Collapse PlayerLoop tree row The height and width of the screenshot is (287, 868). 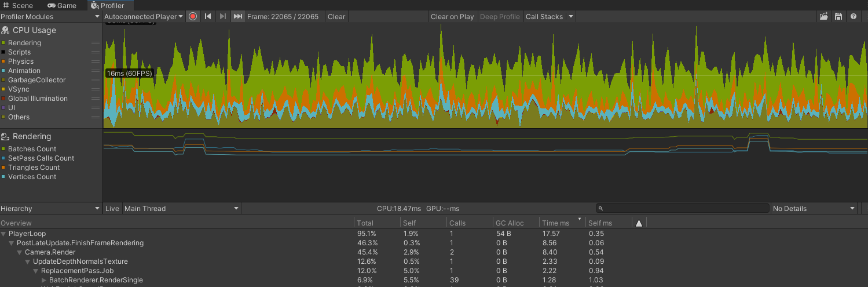4,234
